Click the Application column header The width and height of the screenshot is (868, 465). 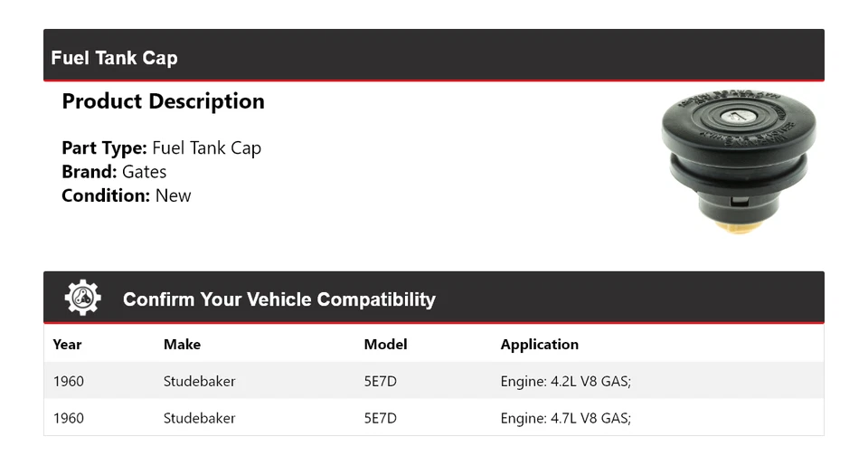(x=539, y=344)
